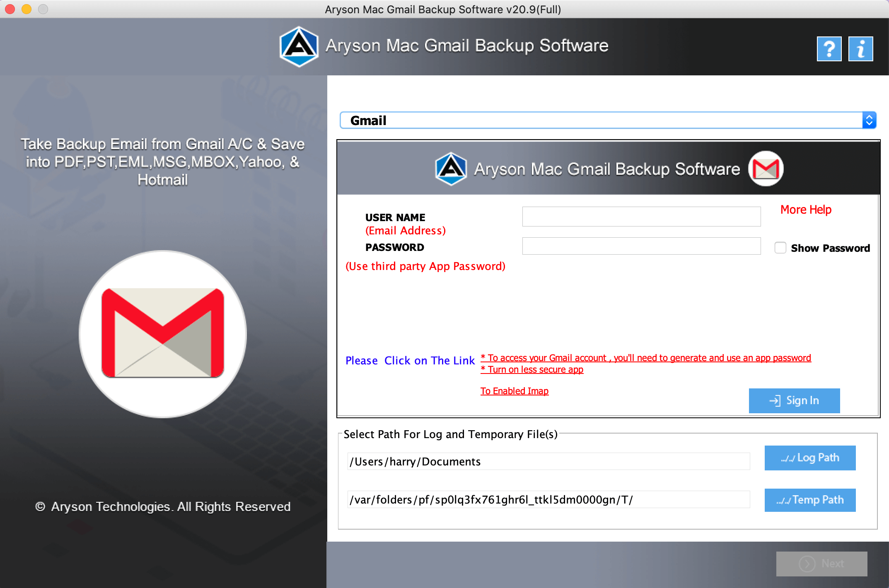Viewport: 889px width, 588px height.
Task: Click 'Select Path For Log and Temporary File(s)' label
Action: click(451, 434)
